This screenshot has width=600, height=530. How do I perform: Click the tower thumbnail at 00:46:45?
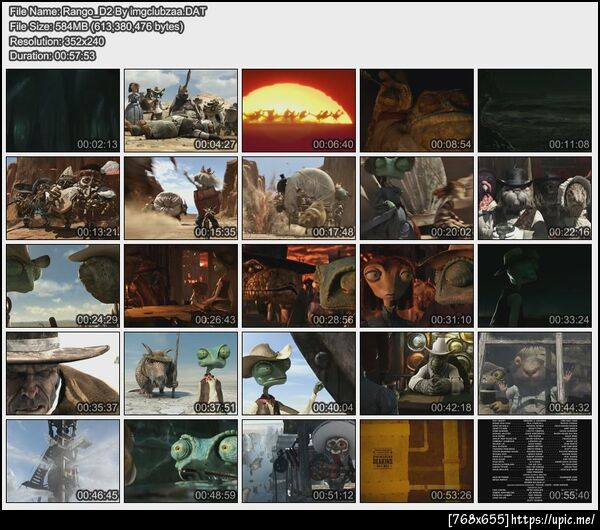(63, 461)
